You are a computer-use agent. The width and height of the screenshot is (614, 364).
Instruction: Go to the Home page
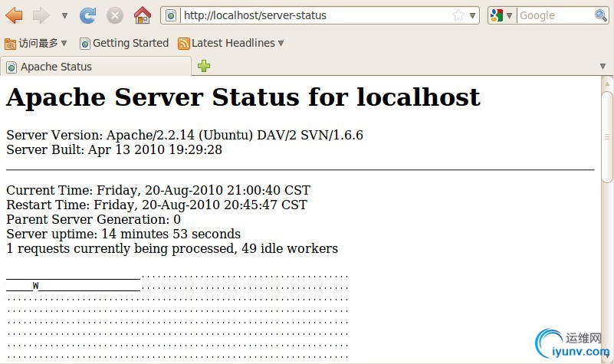click(142, 15)
